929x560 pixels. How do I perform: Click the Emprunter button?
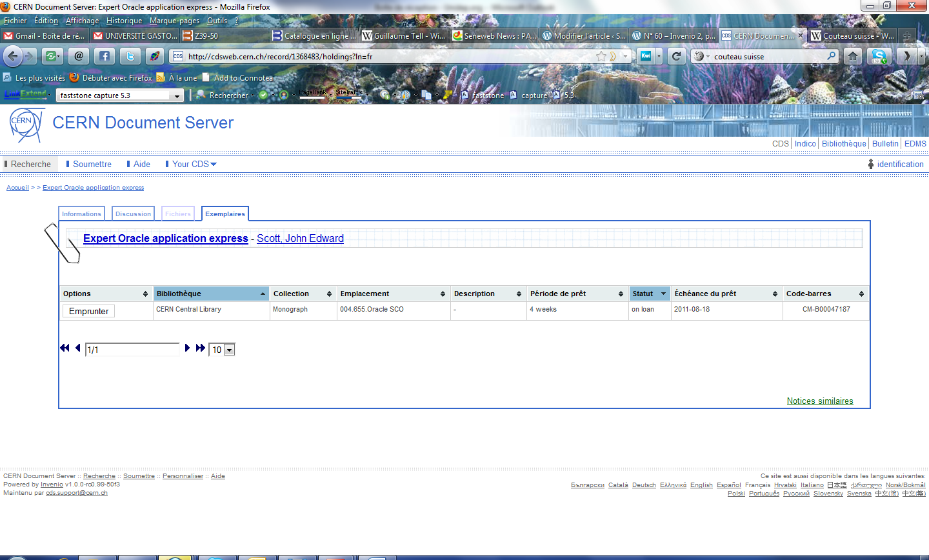click(88, 311)
